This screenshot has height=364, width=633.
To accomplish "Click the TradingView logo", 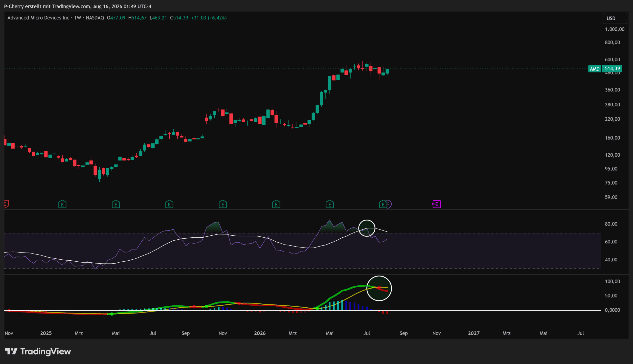I will point(38,351).
